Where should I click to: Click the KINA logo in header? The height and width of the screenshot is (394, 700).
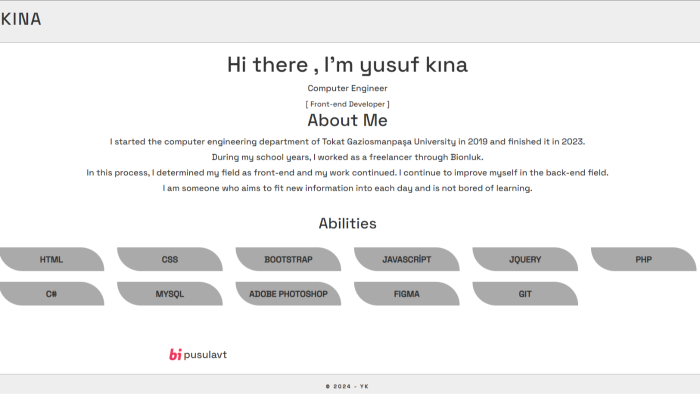[x=21, y=19]
